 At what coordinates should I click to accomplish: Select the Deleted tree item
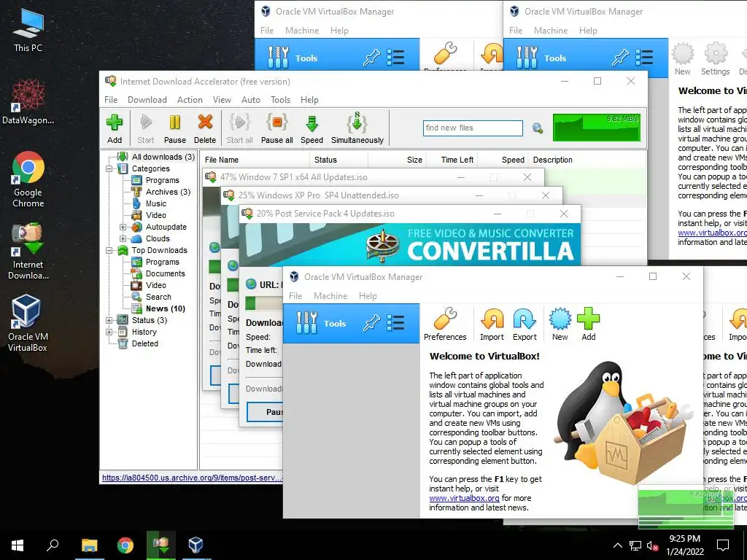[x=145, y=343]
